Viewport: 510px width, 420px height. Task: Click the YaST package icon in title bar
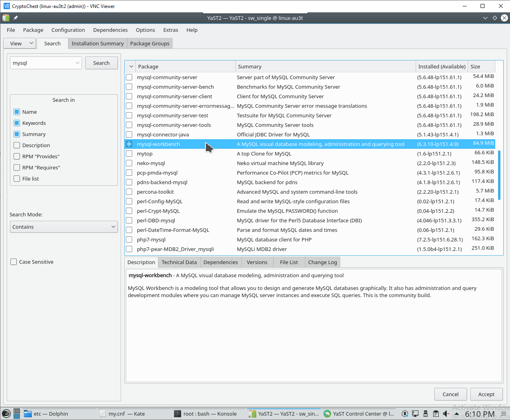click(6, 18)
